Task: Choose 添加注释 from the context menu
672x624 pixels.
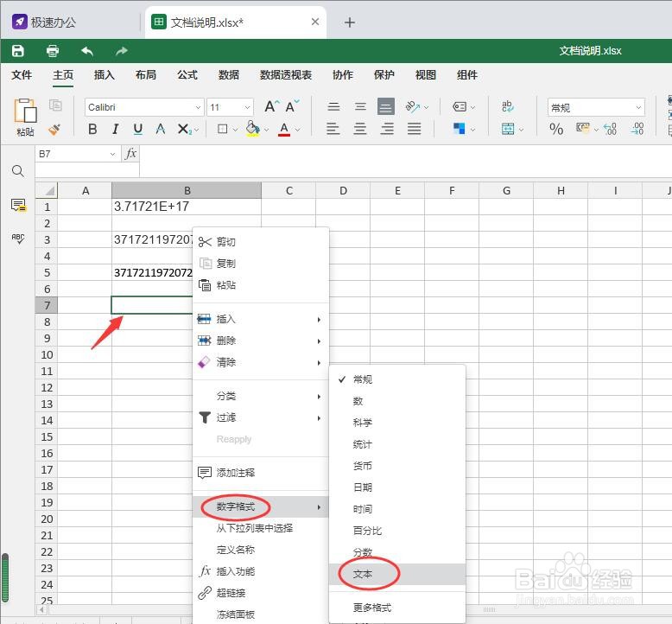Action: [261, 473]
